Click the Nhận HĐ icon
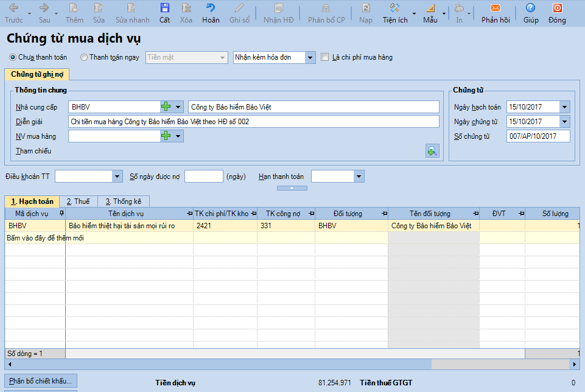This screenshot has height=392, width=585. [x=278, y=13]
